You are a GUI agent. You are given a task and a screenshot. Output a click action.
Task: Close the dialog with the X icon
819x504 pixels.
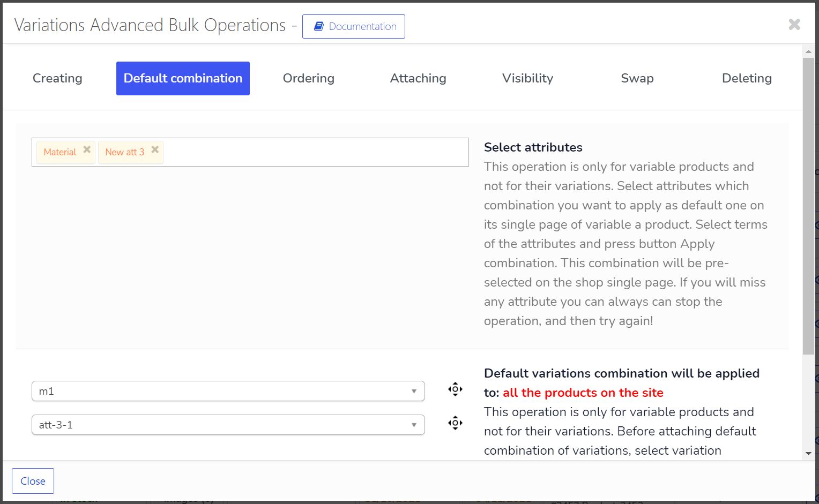pos(794,25)
